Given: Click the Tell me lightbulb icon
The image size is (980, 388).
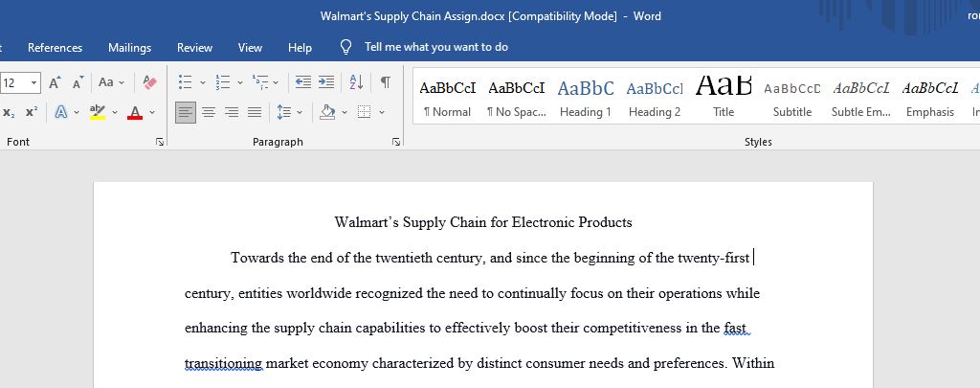Looking at the screenshot, I should 345,48.
